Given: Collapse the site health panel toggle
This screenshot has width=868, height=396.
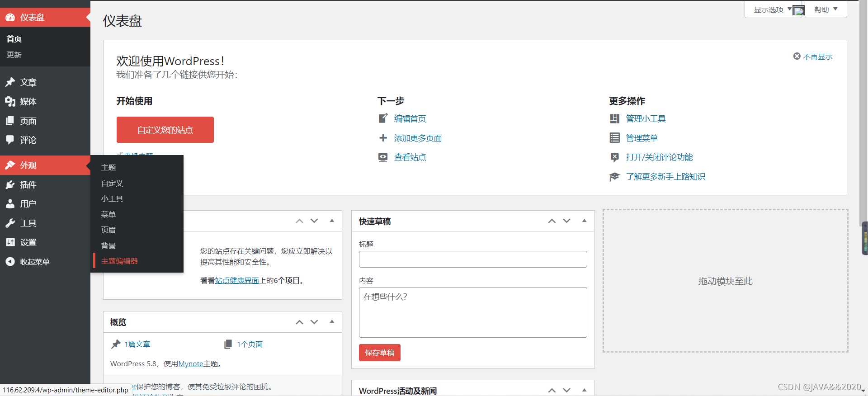Looking at the screenshot, I should pyautogui.click(x=332, y=221).
